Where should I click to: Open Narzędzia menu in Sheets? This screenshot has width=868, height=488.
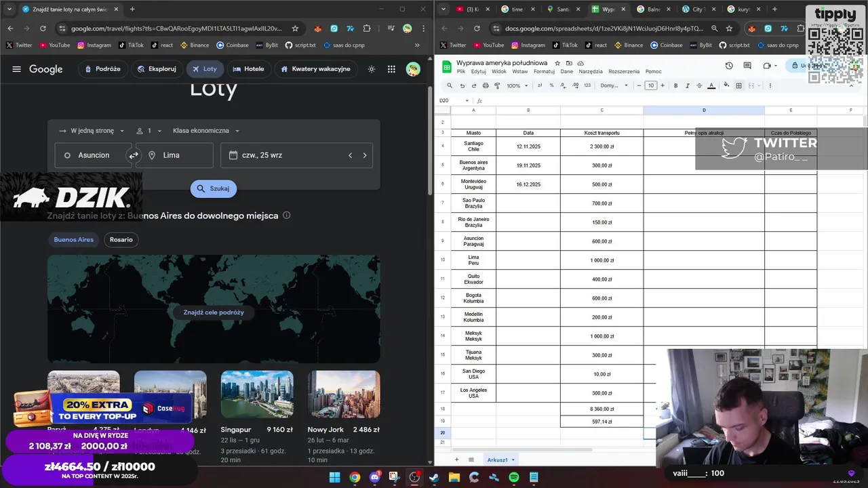coord(591,71)
